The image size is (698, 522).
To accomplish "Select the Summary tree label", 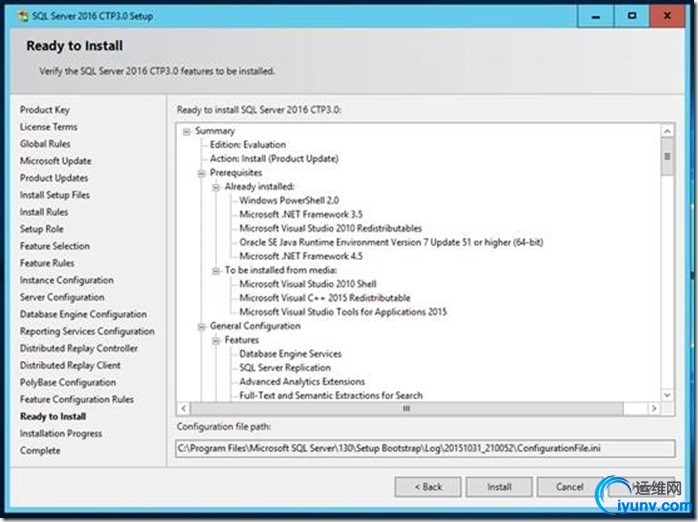I will 215,131.
